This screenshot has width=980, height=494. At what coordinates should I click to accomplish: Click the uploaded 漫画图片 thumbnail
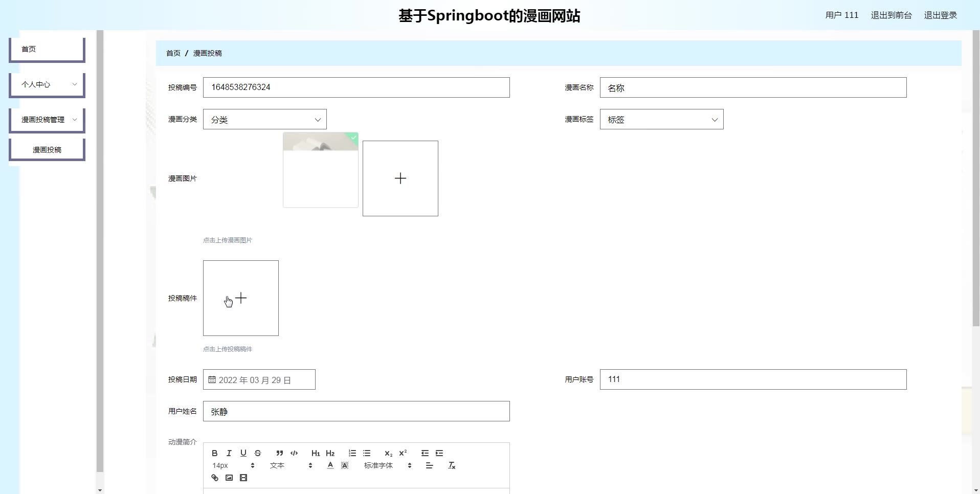coord(321,170)
